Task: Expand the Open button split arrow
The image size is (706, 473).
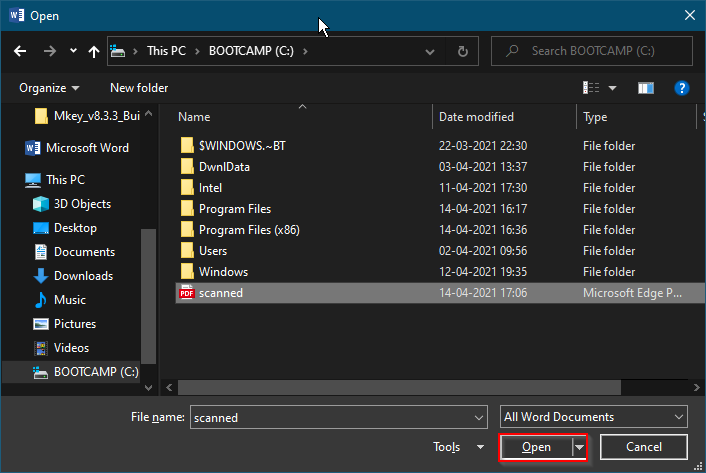Action: click(x=578, y=447)
